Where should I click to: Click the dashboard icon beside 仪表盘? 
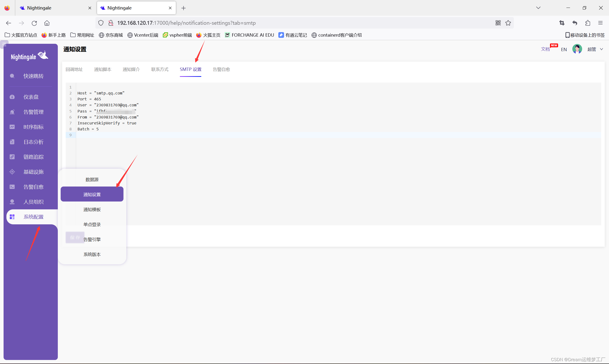(x=12, y=97)
